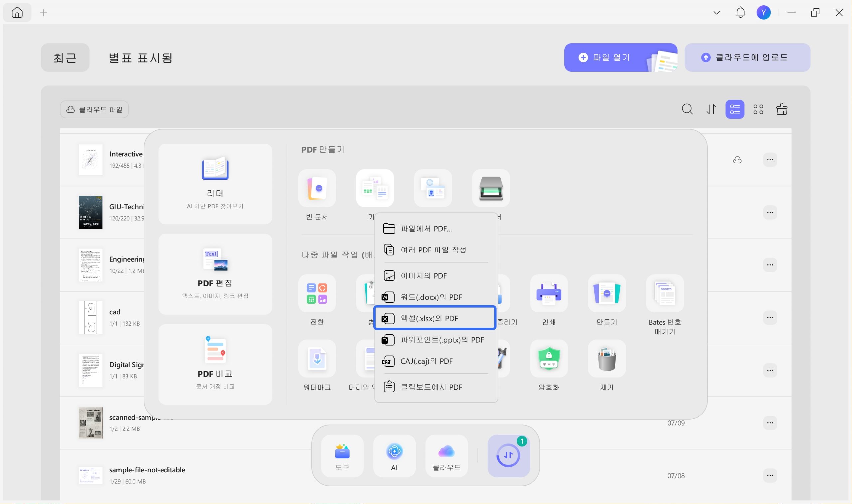Expand the title bar dropdown chevron
Image resolution: width=852 pixels, height=504 pixels.
[717, 13]
